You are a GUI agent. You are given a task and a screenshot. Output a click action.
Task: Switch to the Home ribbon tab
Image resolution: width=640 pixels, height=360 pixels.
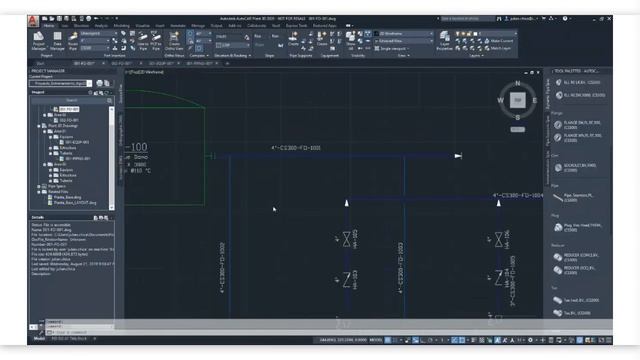tap(49, 26)
